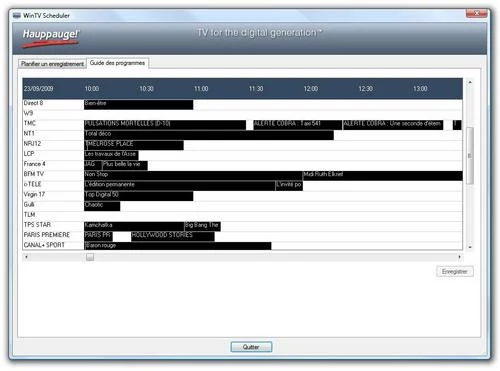This screenshot has height=371, width=500.
Task: Select Les travaux de l'Asse program
Action: tap(111, 155)
